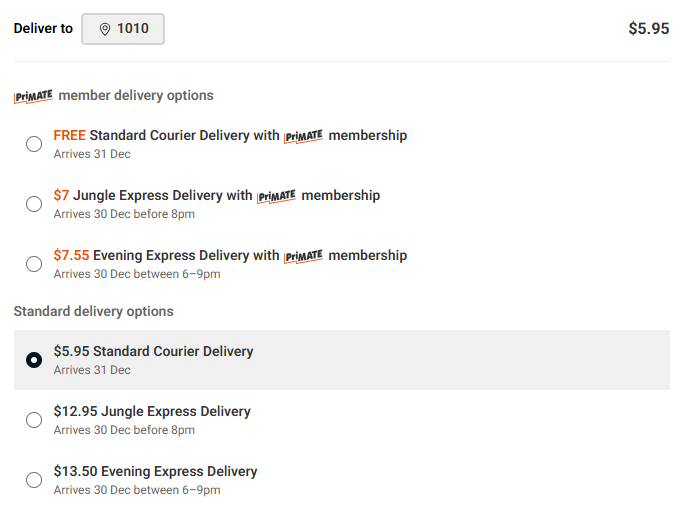Open the 1010 postcode delivery selector
This screenshot has height=519, width=684.
123,29
